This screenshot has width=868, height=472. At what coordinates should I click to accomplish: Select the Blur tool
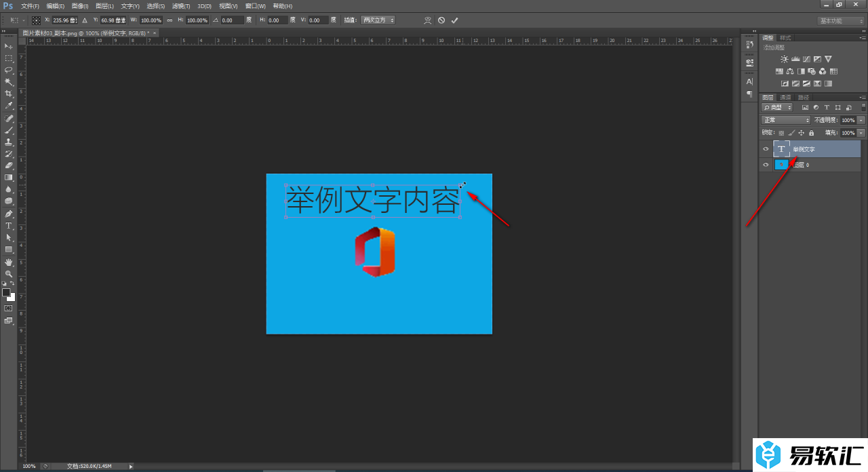click(x=9, y=189)
